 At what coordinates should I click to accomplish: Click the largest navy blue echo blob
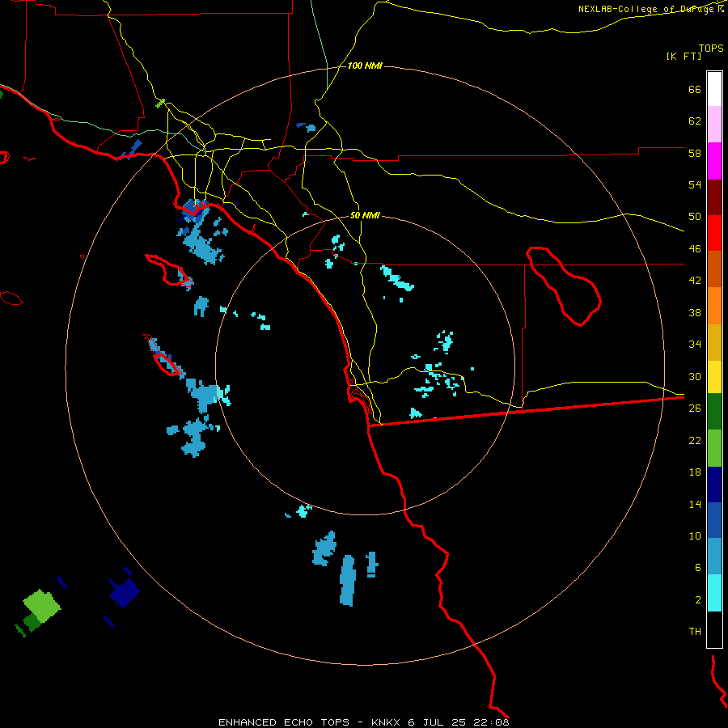pyautogui.click(x=125, y=592)
